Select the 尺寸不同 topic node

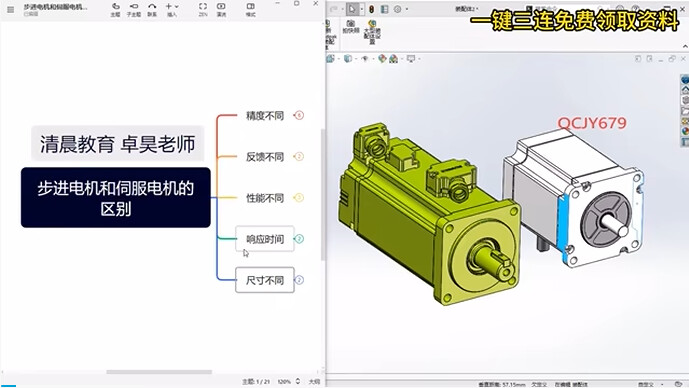tap(265, 280)
